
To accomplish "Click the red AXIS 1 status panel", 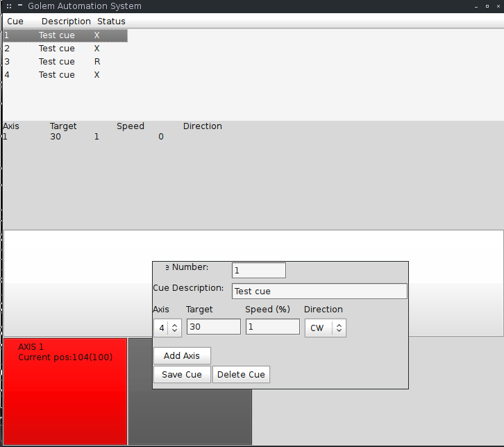I will point(65,391).
